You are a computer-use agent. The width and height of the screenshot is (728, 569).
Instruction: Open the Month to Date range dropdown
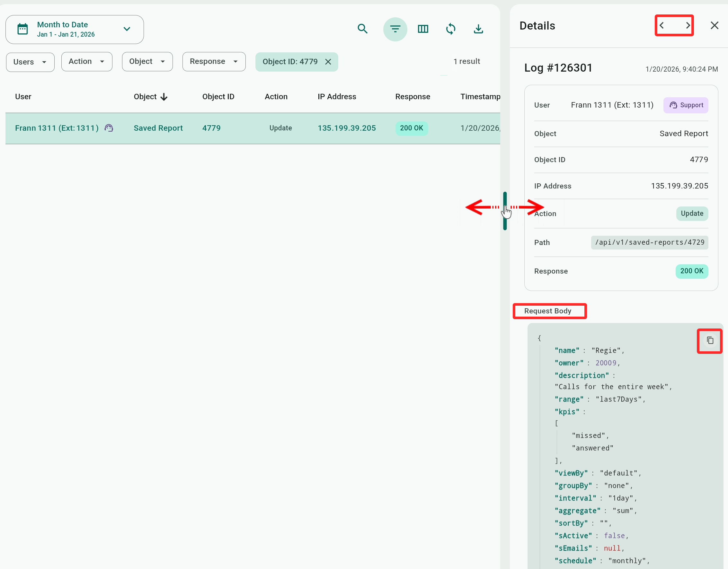75,29
